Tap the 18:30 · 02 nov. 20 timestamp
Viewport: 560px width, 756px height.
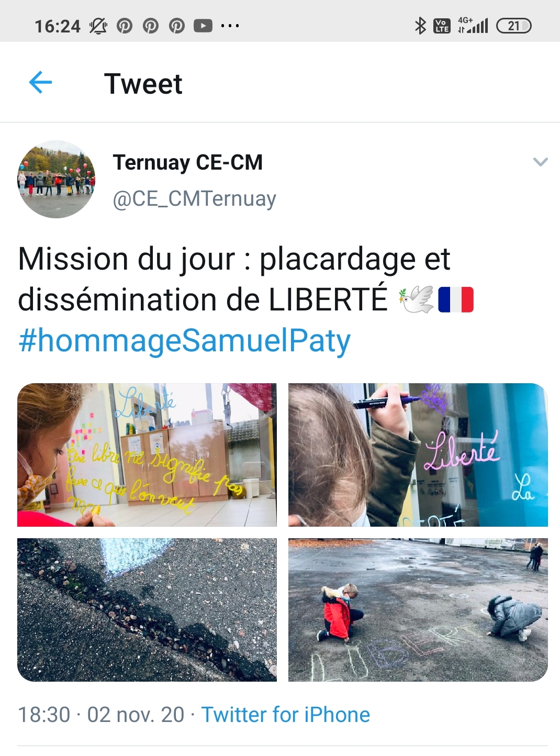click(x=101, y=715)
